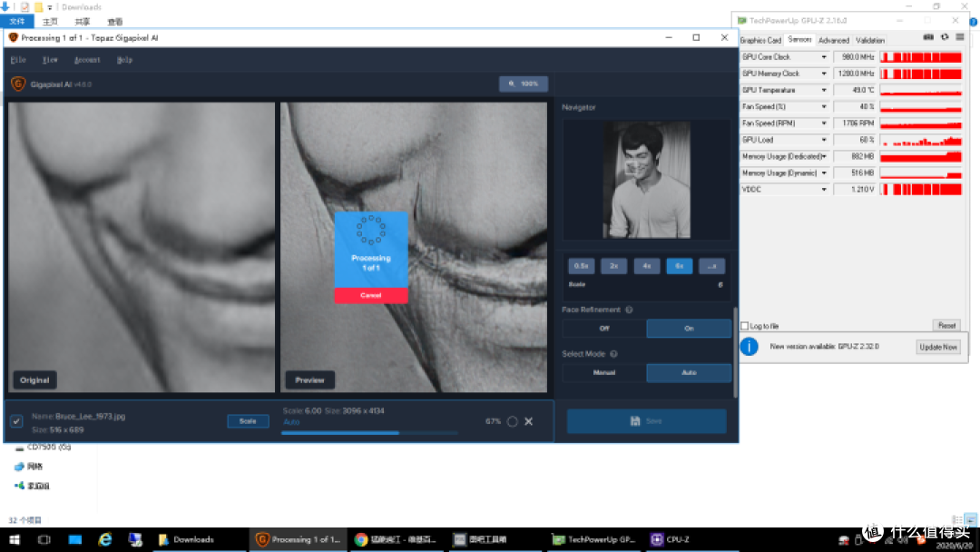Switch to TechPowerUp GPU-Z taskbar item
This screenshot has width=980, height=552.
coord(593,539)
